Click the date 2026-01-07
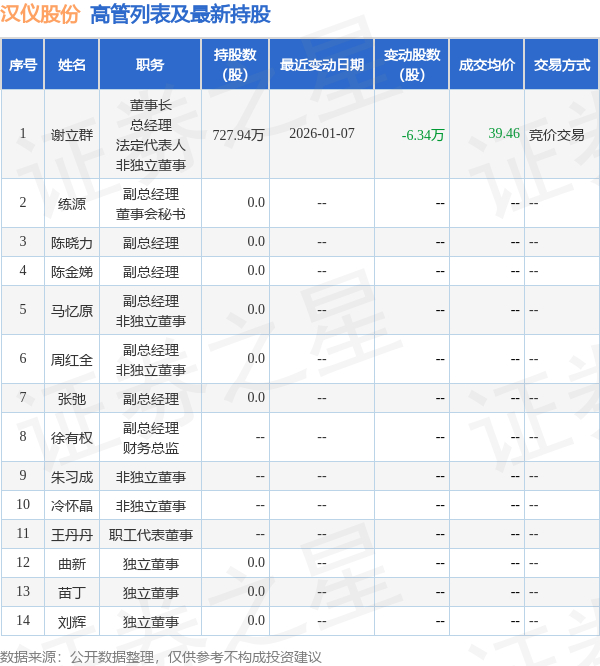The width and height of the screenshot is (600, 666). pos(322,133)
